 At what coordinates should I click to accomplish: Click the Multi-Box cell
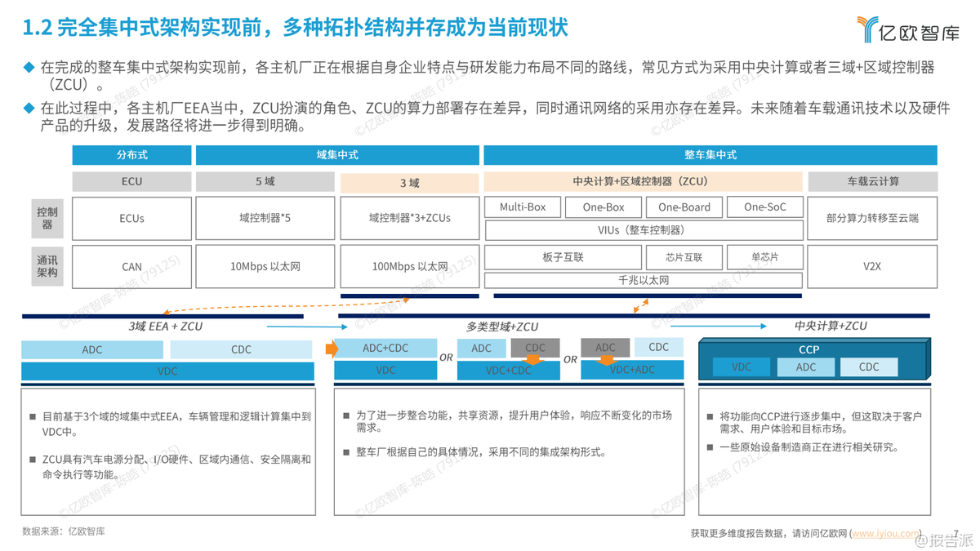(523, 207)
